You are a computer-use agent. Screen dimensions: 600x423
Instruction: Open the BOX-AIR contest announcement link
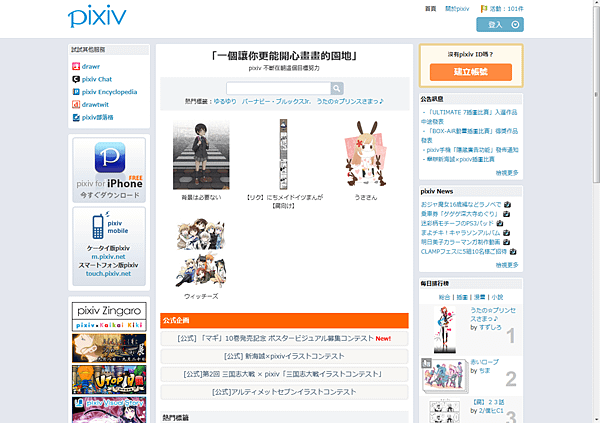470,136
